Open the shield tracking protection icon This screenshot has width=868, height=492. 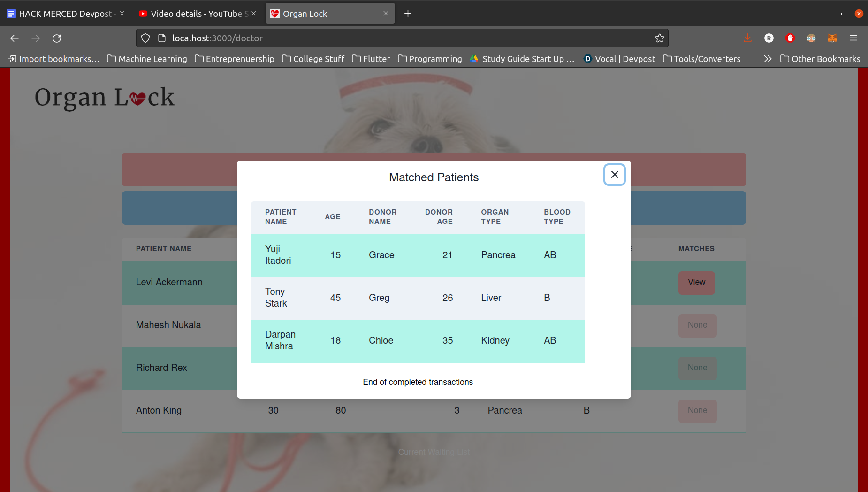145,38
